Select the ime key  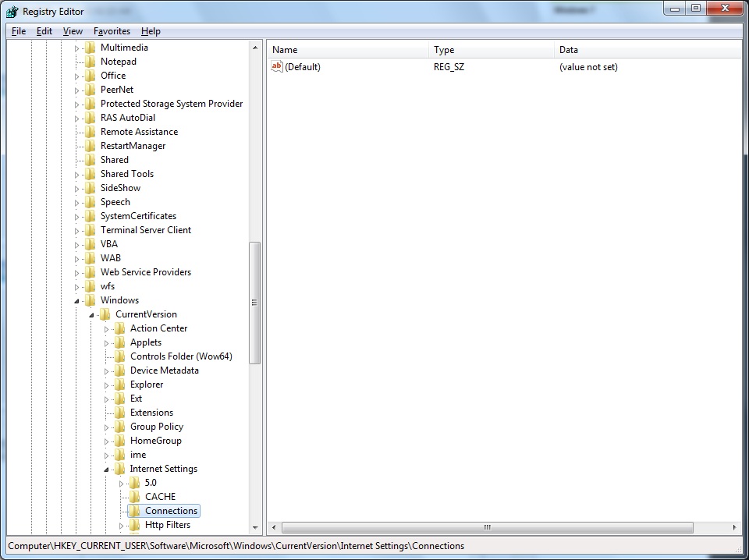tap(138, 455)
